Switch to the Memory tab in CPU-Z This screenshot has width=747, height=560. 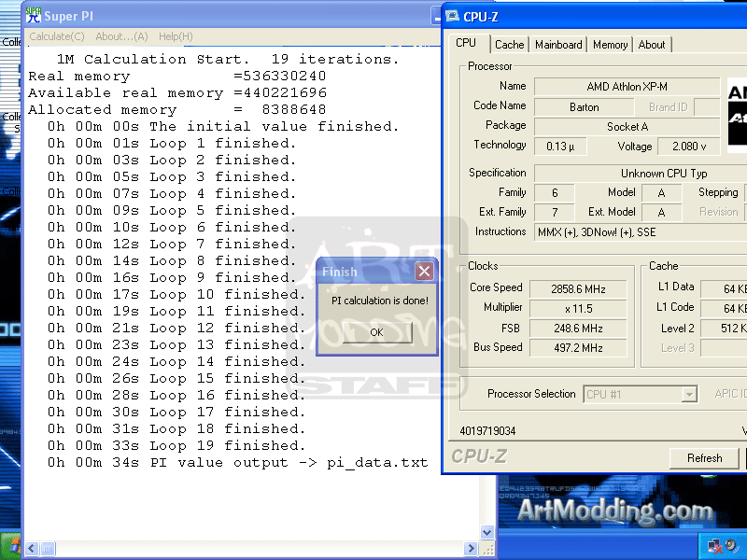click(610, 45)
